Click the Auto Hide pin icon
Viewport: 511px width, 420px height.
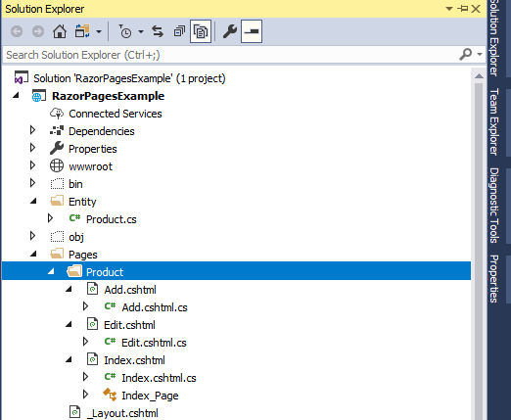463,9
